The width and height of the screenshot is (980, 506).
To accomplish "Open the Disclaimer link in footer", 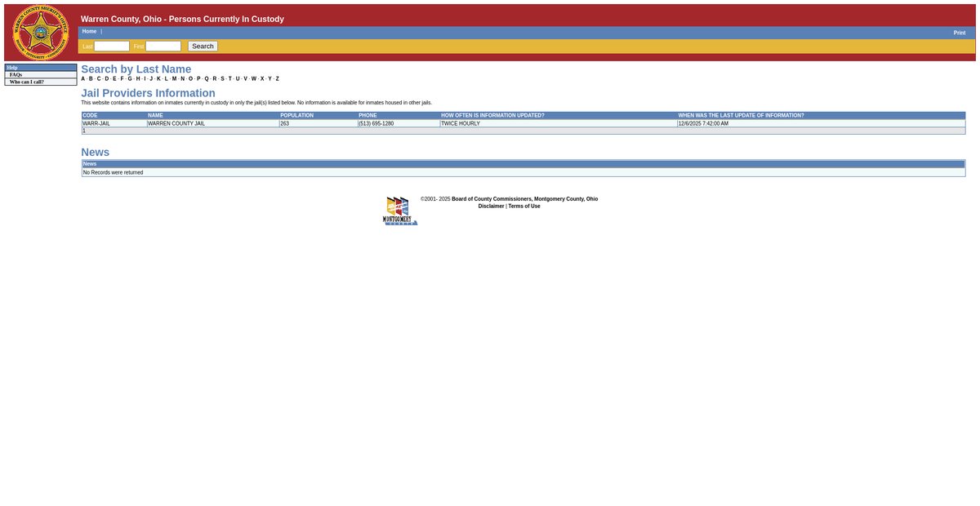I will click(491, 206).
